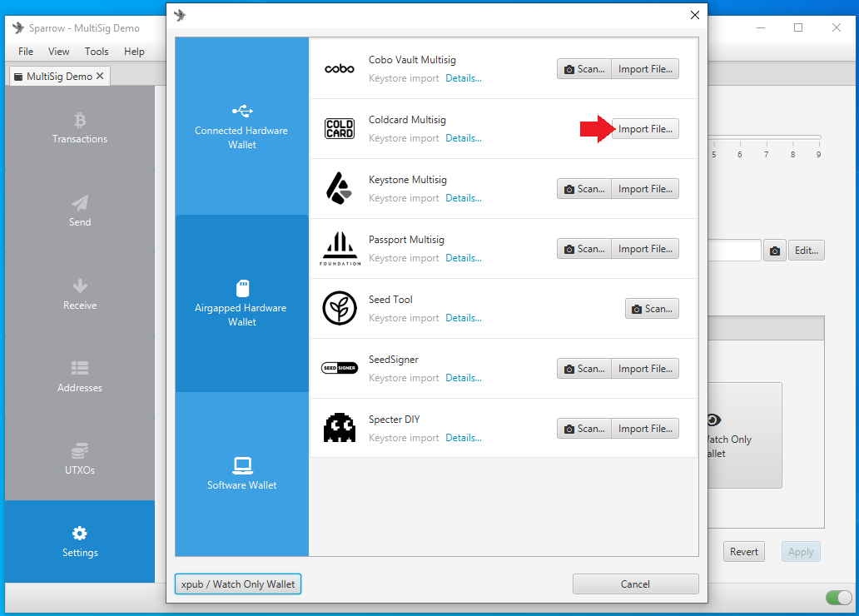The height and width of the screenshot is (616, 859).
Task: Open Details link for Coldcard Multisig
Action: pyautogui.click(x=464, y=138)
